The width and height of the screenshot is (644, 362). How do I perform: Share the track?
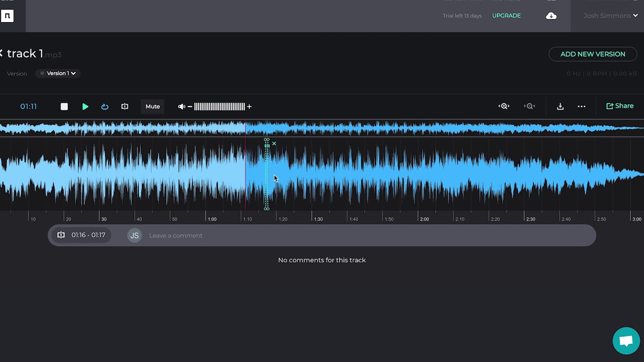pos(620,106)
